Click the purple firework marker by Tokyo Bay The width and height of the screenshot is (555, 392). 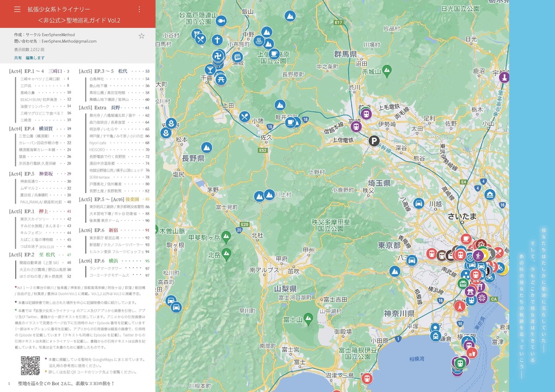(x=482, y=298)
